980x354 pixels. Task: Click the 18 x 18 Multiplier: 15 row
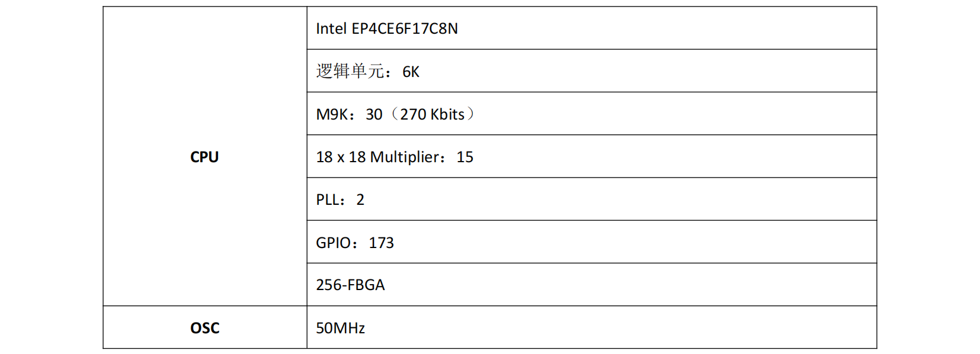click(592, 156)
